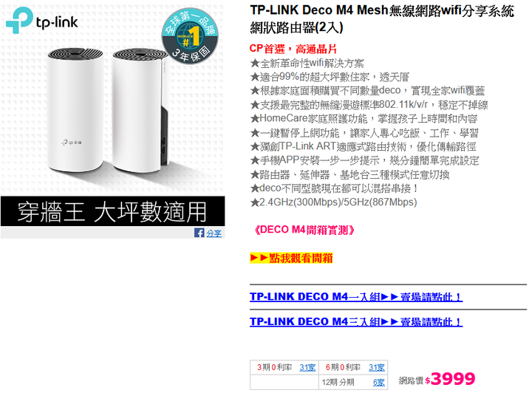Click the left Deco unit's tp-link logo

pos(72,143)
